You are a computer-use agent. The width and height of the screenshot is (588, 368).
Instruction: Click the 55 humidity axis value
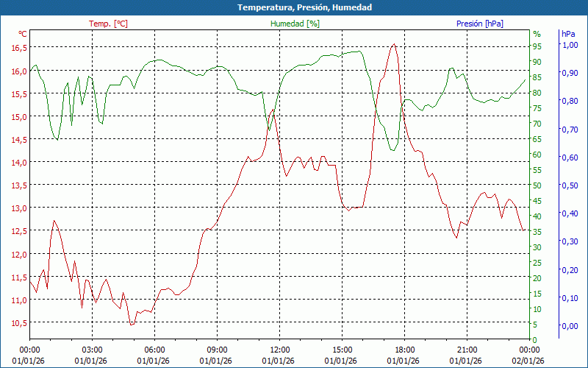pos(537,170)
